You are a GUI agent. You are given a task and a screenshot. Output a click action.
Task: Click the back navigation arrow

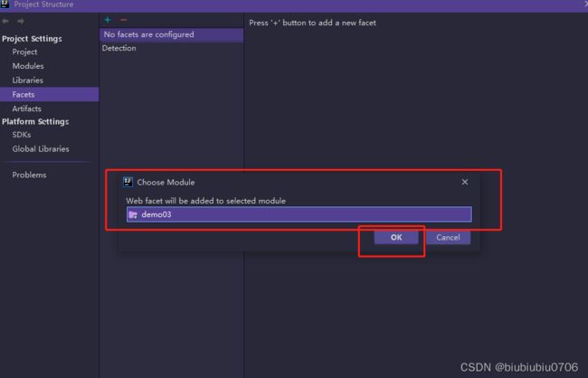pyautogui.click(x=5, y=21)
